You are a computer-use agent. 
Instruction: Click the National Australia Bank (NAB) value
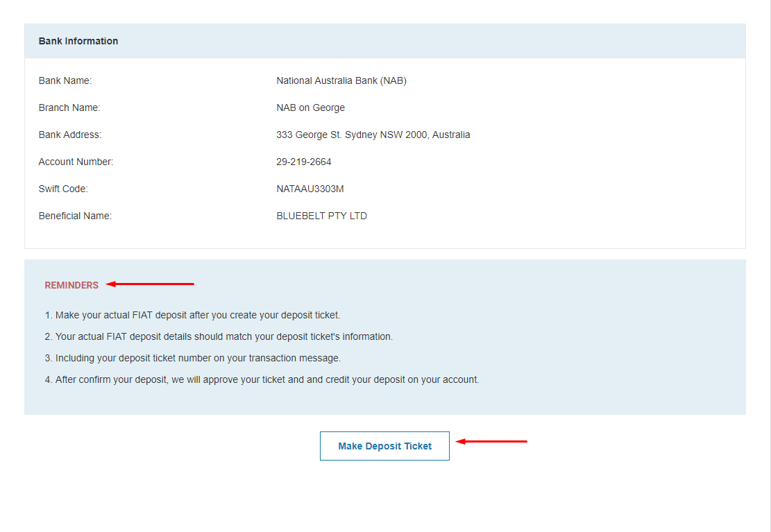pos(341,80)
